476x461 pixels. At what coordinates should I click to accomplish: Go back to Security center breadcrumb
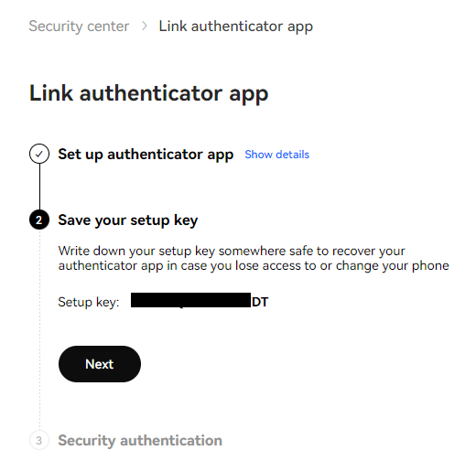(x=79, y=27)
